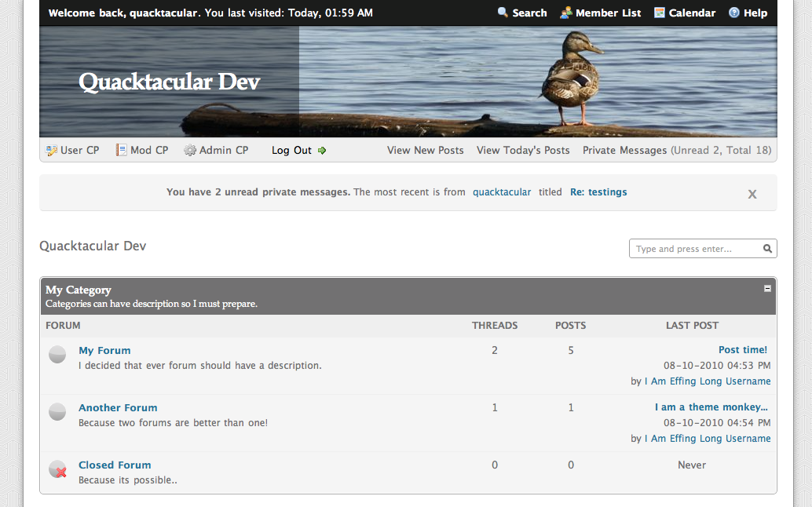Click the Quacktacular Dev banner title
The height and width of the screenshot is (507, 812).
[169, 82]
